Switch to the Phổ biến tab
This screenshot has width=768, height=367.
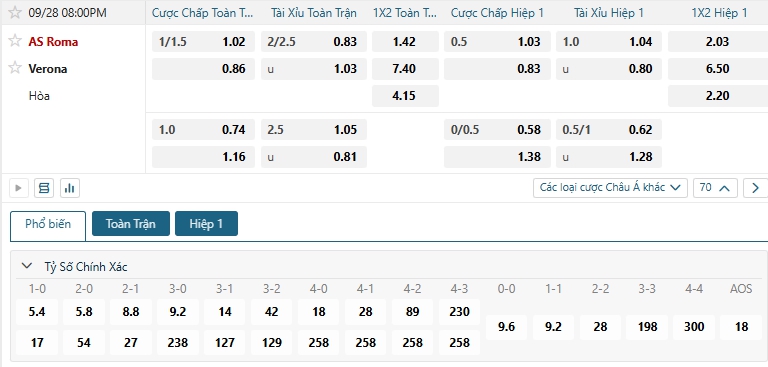(48, 224)
